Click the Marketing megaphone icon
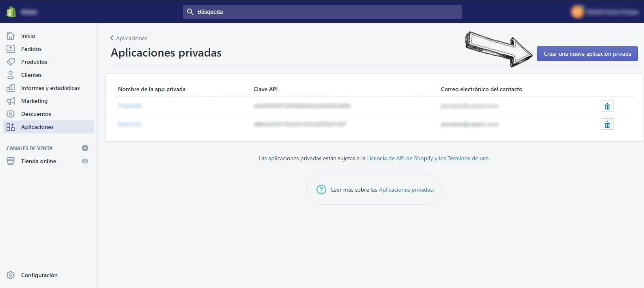 click(11, 101)
